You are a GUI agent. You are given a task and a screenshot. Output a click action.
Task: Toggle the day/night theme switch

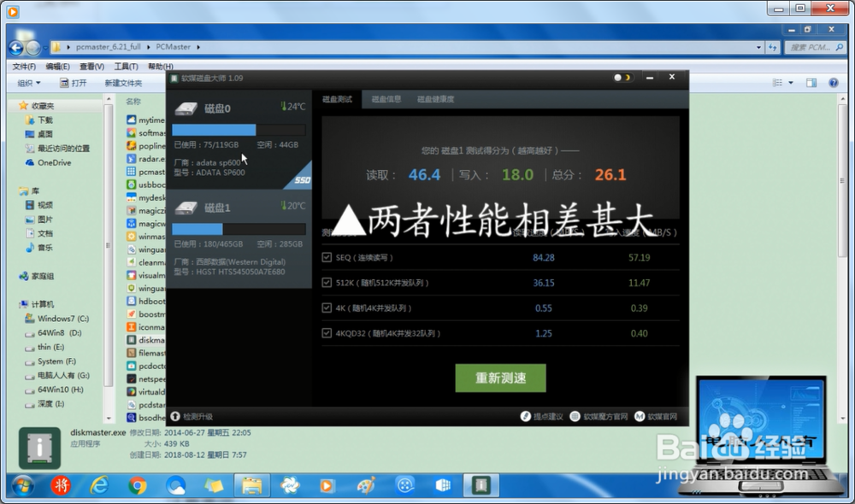tap(622, 78)
